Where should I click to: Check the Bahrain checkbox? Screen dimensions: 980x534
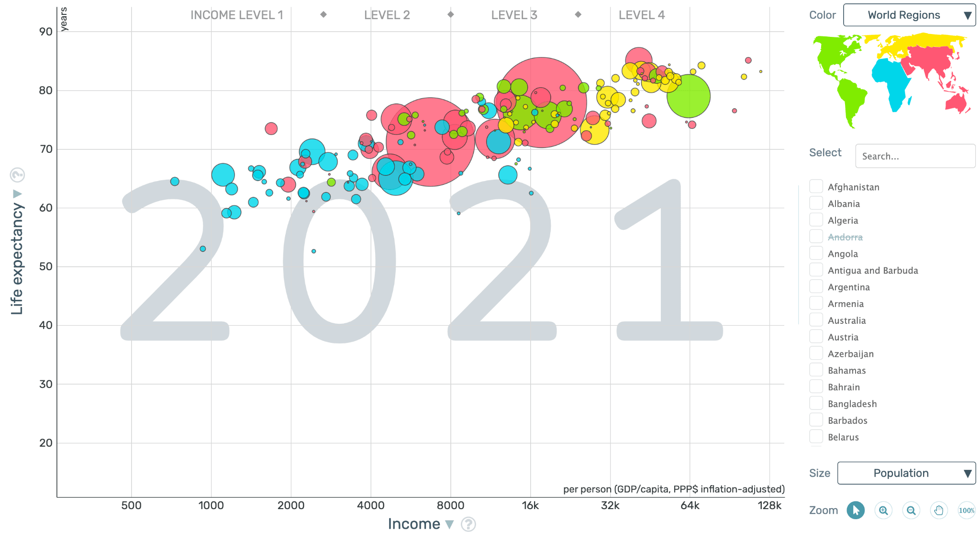pos(816,386)
